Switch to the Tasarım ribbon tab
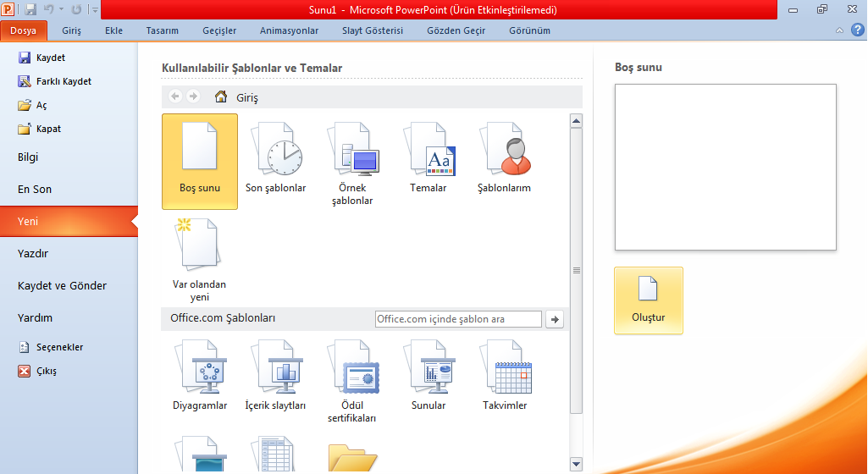Screen dimensions: 868x474 click(x=163, y=31)
